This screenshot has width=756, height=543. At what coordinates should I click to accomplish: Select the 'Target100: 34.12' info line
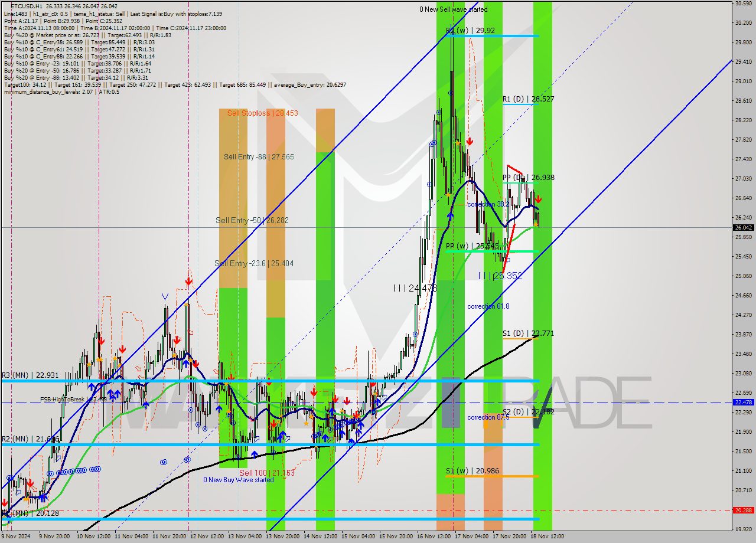175,84
